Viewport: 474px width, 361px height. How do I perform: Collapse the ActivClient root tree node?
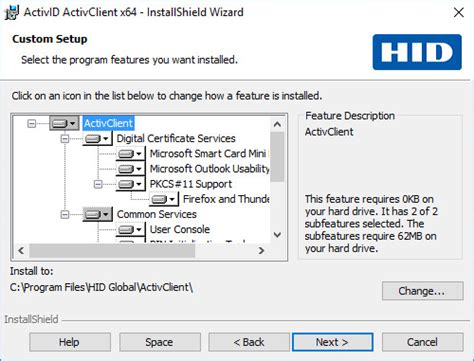(32, 124)
